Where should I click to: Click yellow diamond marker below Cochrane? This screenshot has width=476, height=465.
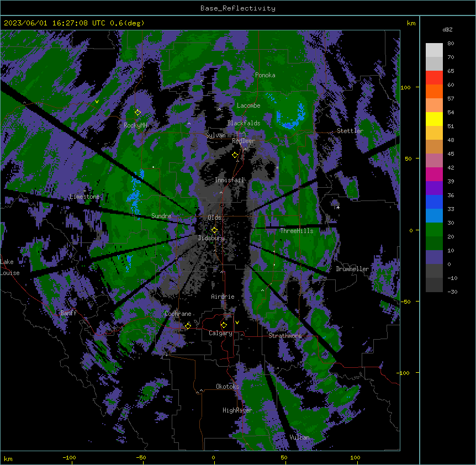point(188,326)
